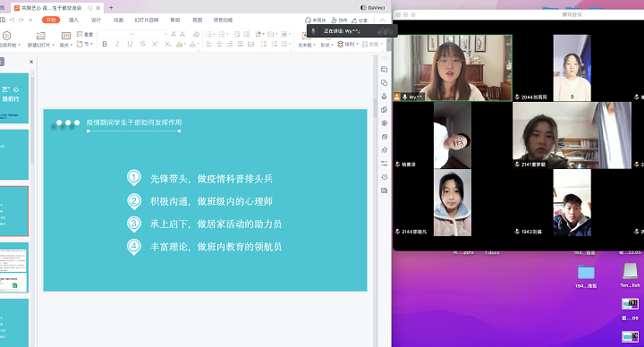
Task: Click the shapes icon in right sidebar
Action: [x=384, y=82]
